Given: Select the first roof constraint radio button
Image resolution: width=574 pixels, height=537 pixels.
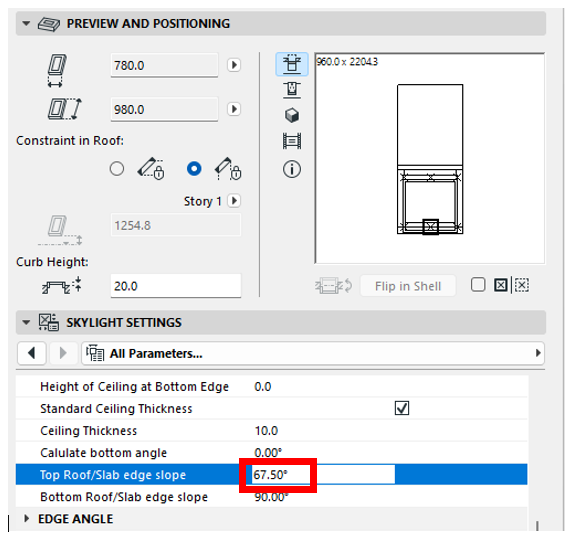Looking at the screenshot, I should pyautogui.click(x=117, y=169).
